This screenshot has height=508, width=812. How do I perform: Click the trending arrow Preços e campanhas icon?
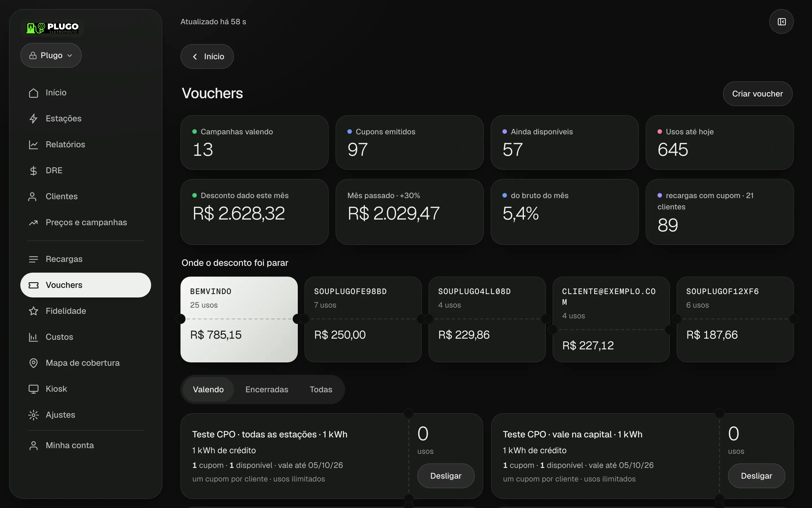(x=33, y=222)
